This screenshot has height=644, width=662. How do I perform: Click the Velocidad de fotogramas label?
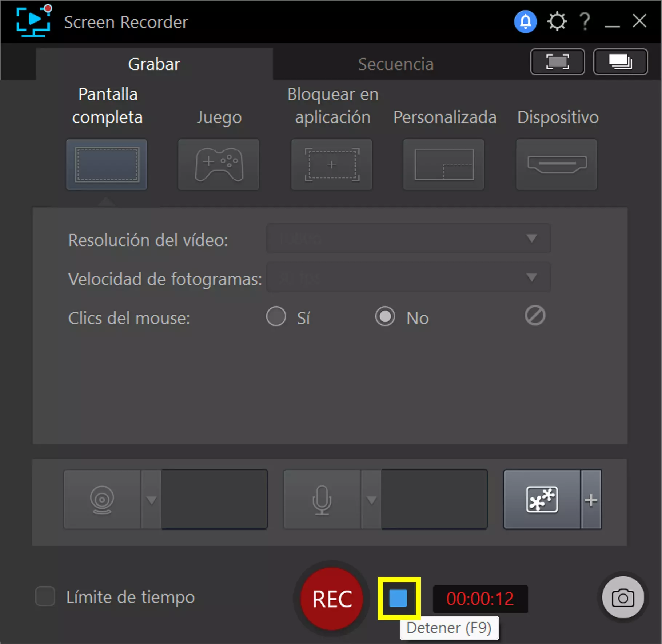tap(165, 279)
